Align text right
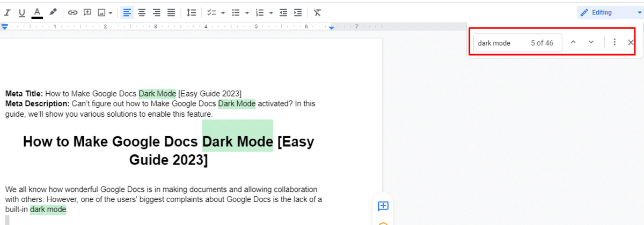Screen dimensions: 644x225 click(156, 12)
